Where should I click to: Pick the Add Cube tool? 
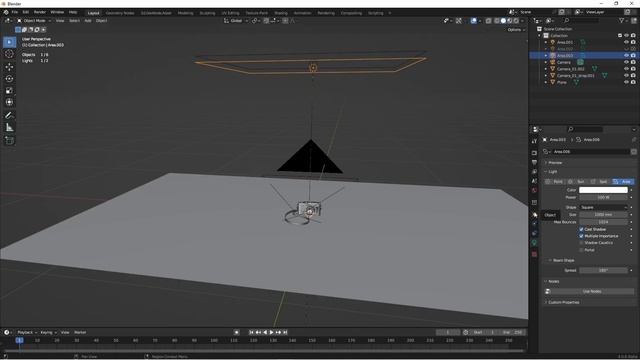tap(9, 140)
